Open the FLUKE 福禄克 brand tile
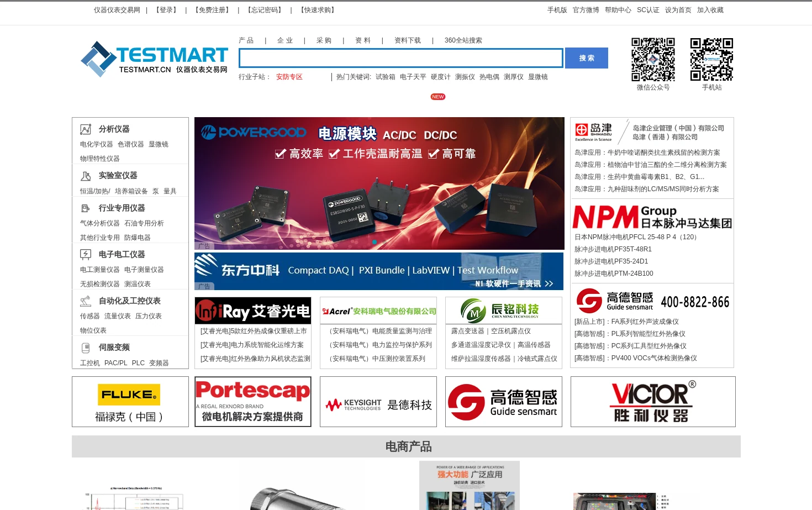 [130, 402]
